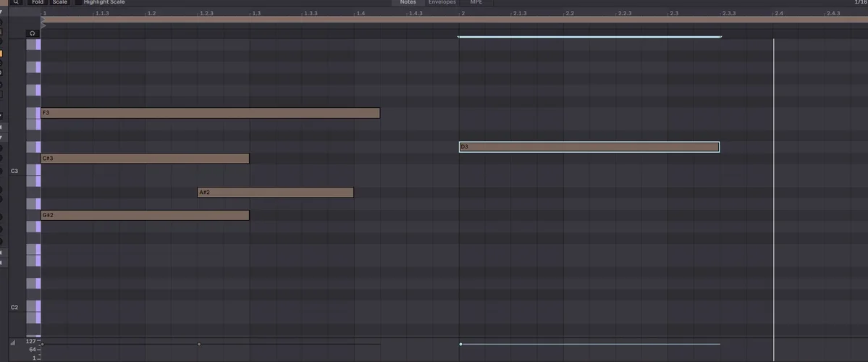Click ruler position 2.4.3
The image size is (868, 362).
tap(833, 13)
